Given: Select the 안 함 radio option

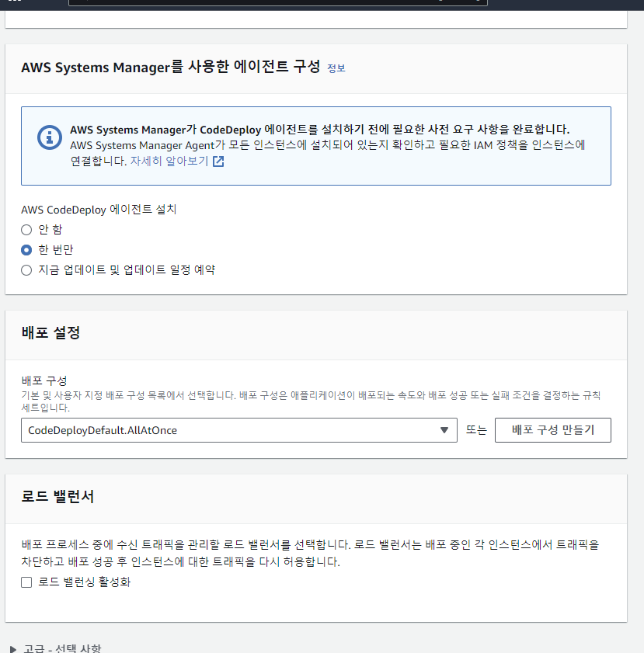Looking at the screenshot, I should [26, 230].
